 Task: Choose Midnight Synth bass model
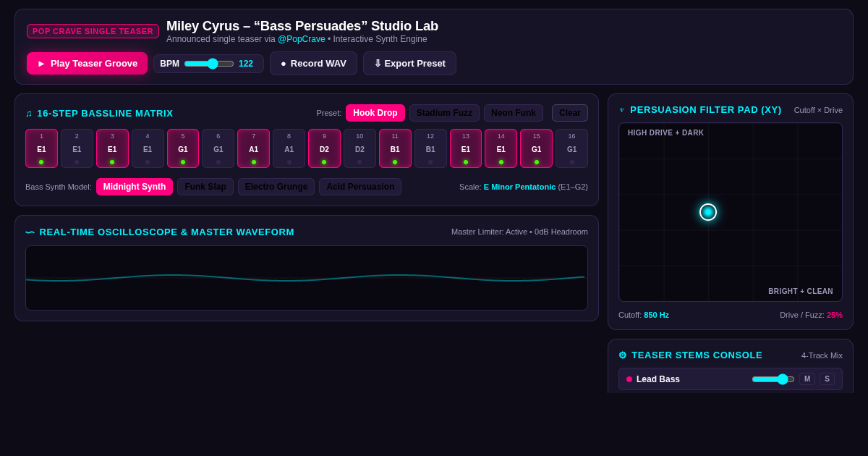[135, 187]
